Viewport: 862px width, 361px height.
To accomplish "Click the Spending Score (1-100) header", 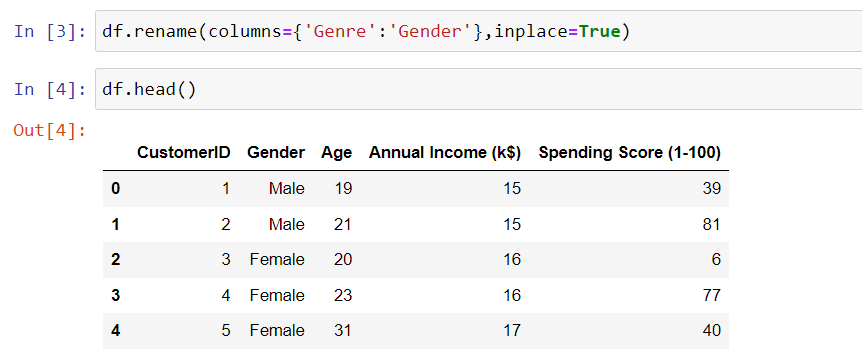I will pos(629,152).
